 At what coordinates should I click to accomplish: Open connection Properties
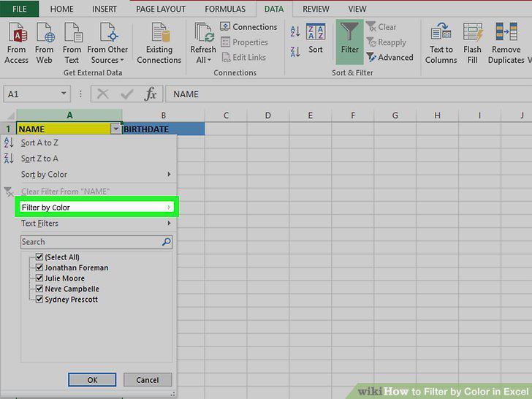click(x=244, y=42)
